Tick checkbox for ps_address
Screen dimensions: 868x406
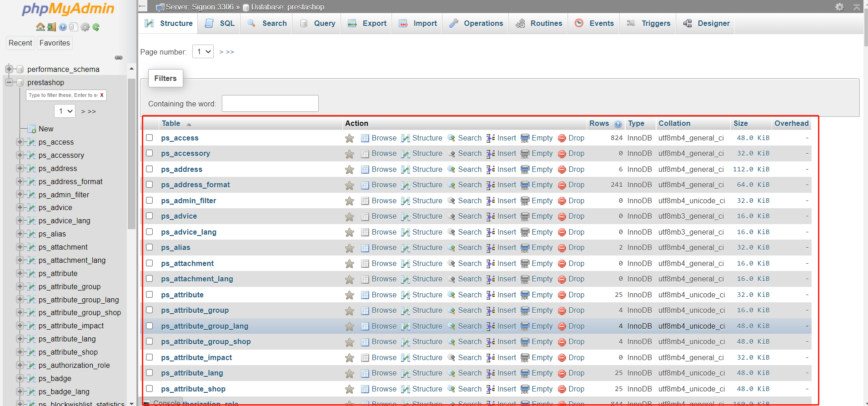(149, 169)
